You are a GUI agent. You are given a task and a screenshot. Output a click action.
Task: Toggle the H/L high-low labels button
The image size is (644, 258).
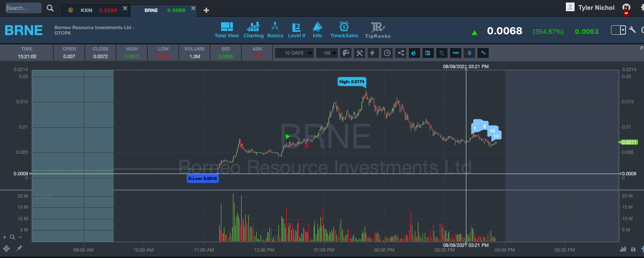(x=441, y=53)
